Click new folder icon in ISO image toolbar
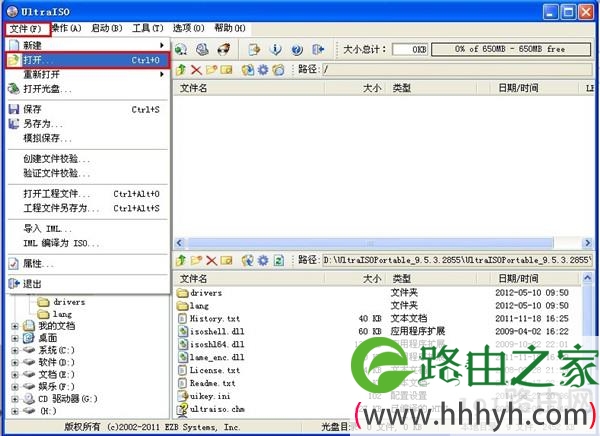Image resolution: width=600 pixels, height=436 pixels. [x=211, y=70]
